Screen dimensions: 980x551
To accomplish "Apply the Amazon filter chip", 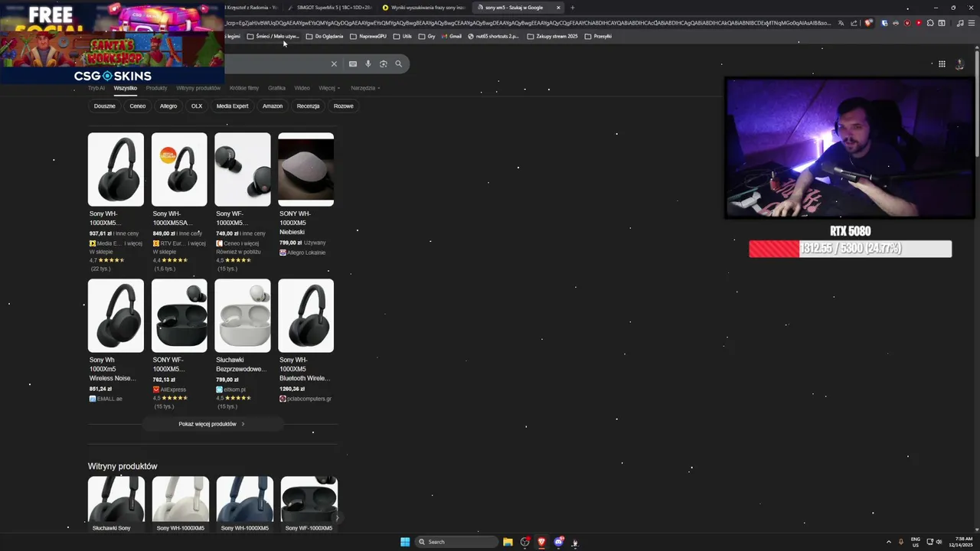I will (273, 106).
